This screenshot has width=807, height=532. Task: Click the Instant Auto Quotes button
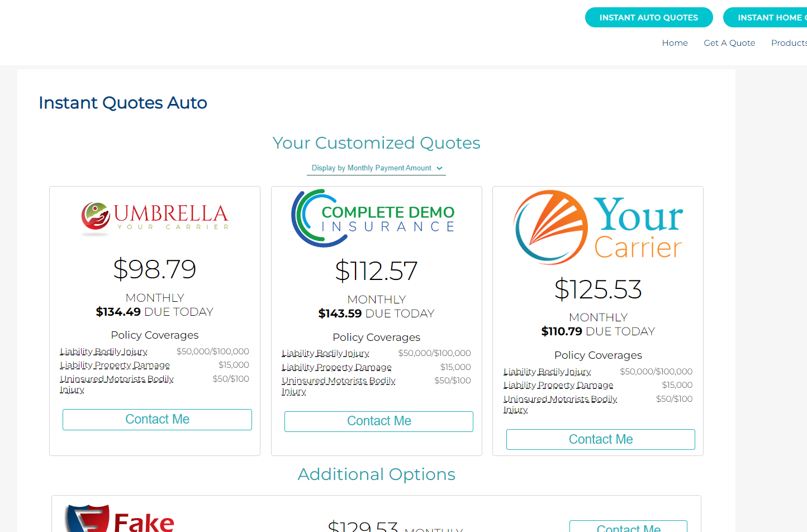tap(648, 17)
